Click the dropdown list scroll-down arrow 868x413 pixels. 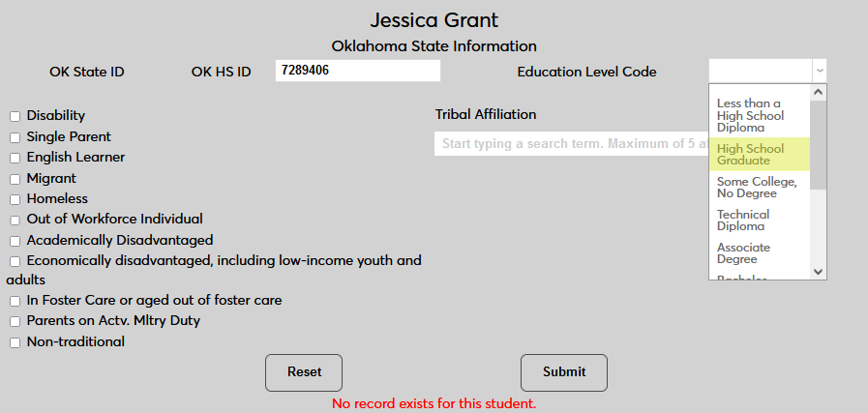[819, 272]
